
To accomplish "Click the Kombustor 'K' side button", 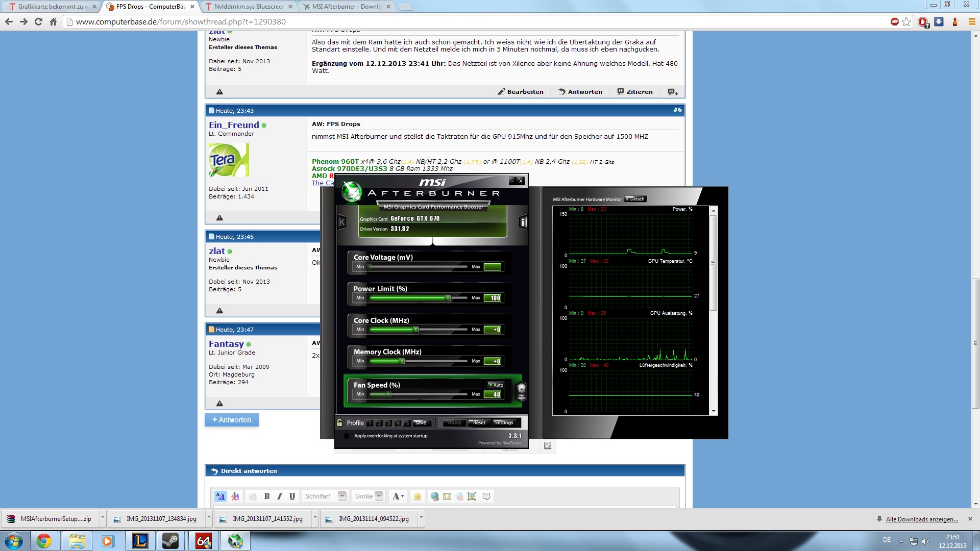I will tap(342, 222).
